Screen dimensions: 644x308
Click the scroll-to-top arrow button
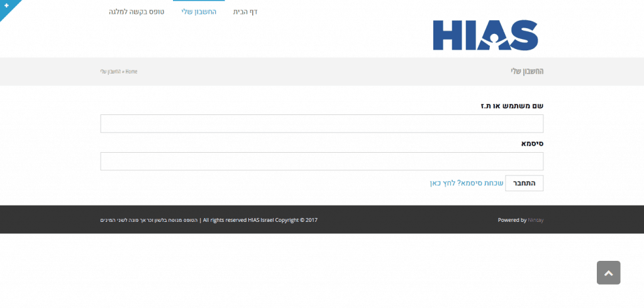[608, 273]
